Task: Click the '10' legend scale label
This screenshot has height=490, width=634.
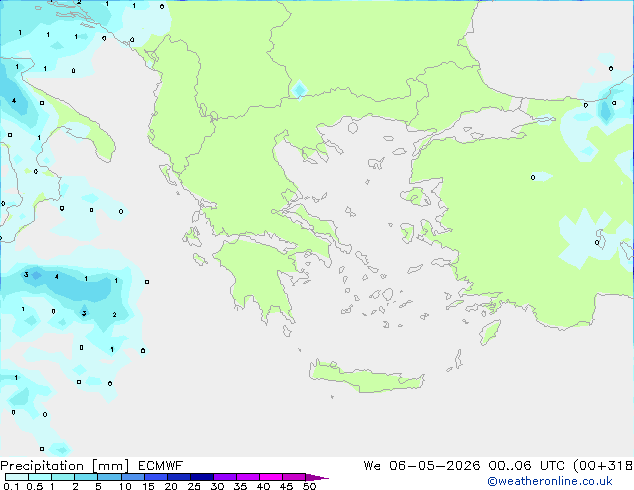Action: 125,486
